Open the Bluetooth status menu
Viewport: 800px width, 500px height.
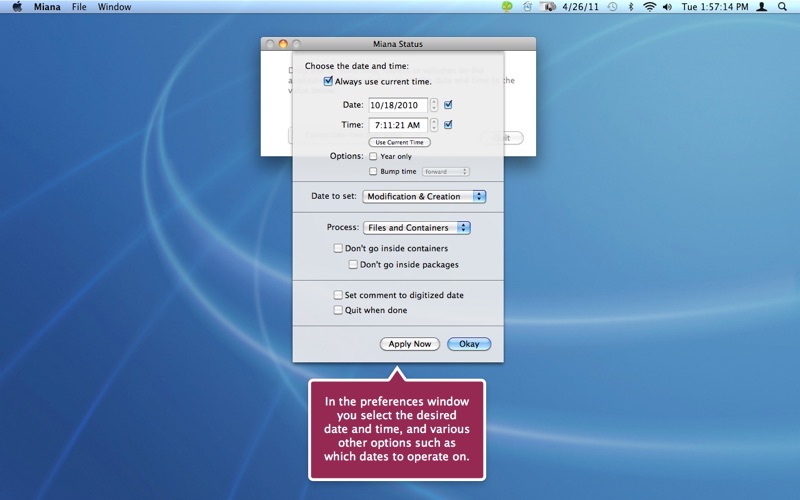click(x=631, y=7)
